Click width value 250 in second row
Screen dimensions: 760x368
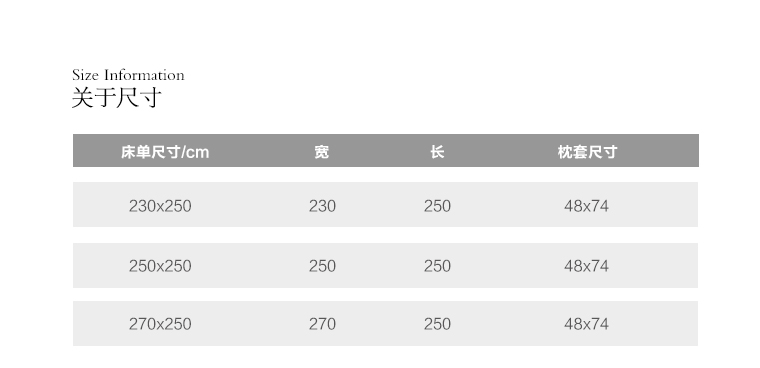point(322,266)
